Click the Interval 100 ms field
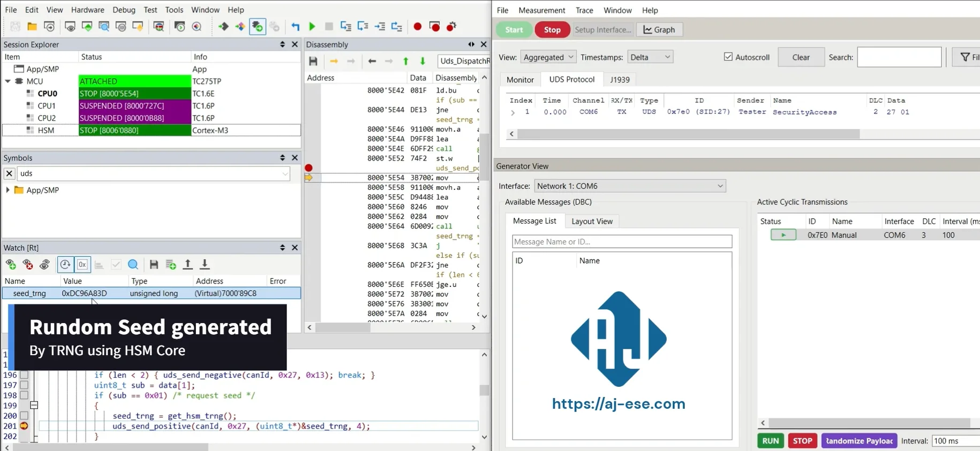The height and width of the screenshot is (451, 980). (x=955, y=441)
